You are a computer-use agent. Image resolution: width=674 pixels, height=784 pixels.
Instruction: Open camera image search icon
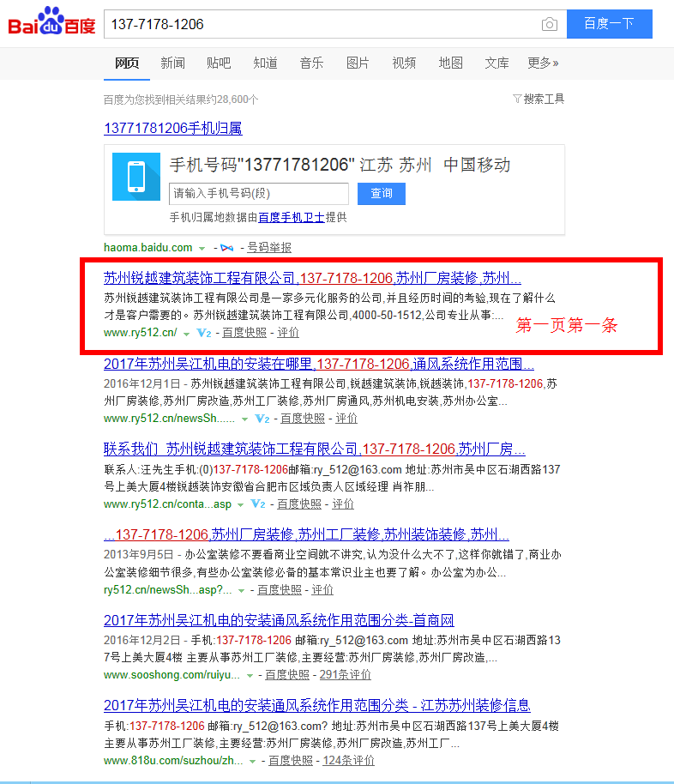[x=550, y=24]
